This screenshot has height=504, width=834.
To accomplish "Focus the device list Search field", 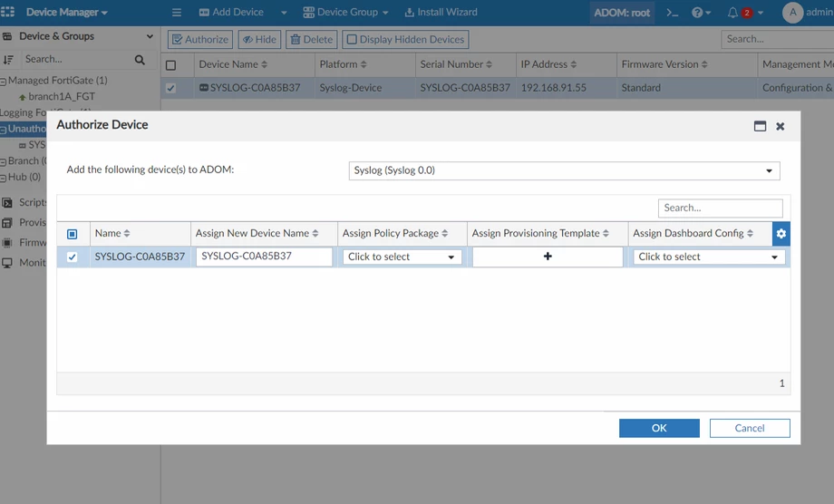I will [x=777, y=39].
